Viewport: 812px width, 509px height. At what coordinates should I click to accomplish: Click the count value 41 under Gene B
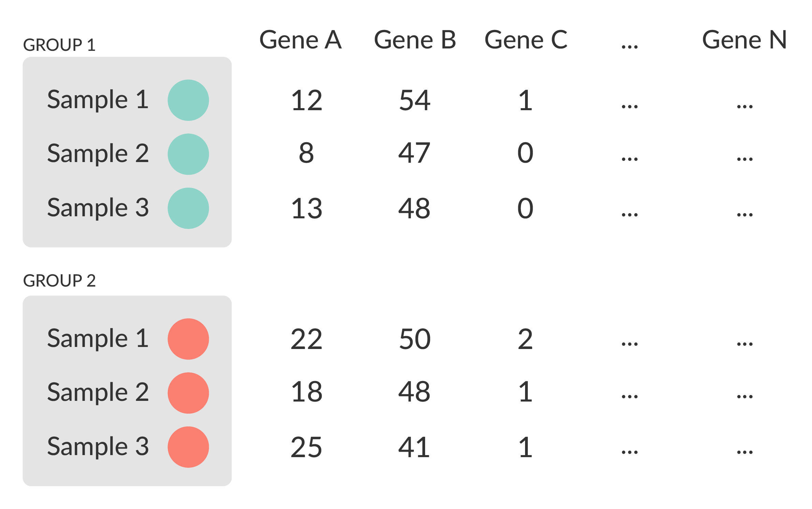(414, 447)
